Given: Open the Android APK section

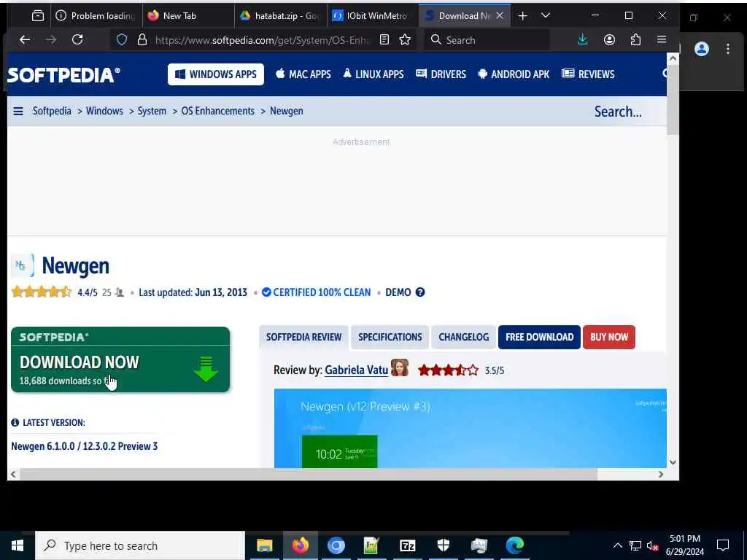Looking at the screenshot, I should 514,74.
